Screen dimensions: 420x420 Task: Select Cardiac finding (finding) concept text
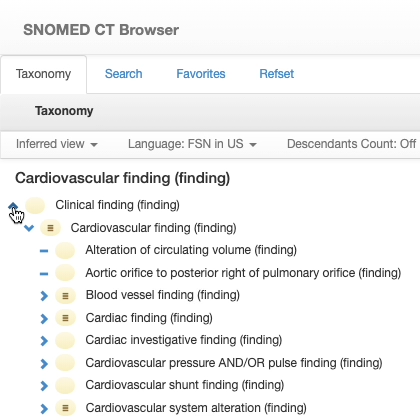149,318
